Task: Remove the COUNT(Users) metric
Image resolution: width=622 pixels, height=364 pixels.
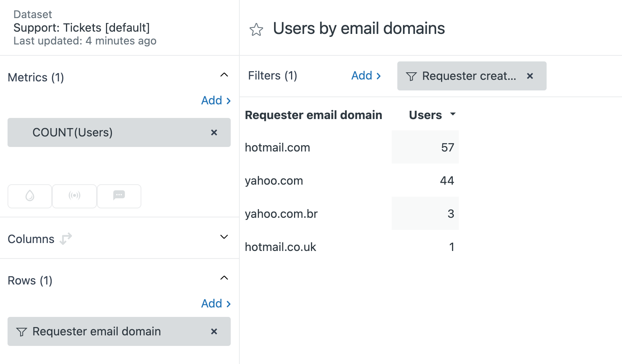Action: [x=214, y=132]
